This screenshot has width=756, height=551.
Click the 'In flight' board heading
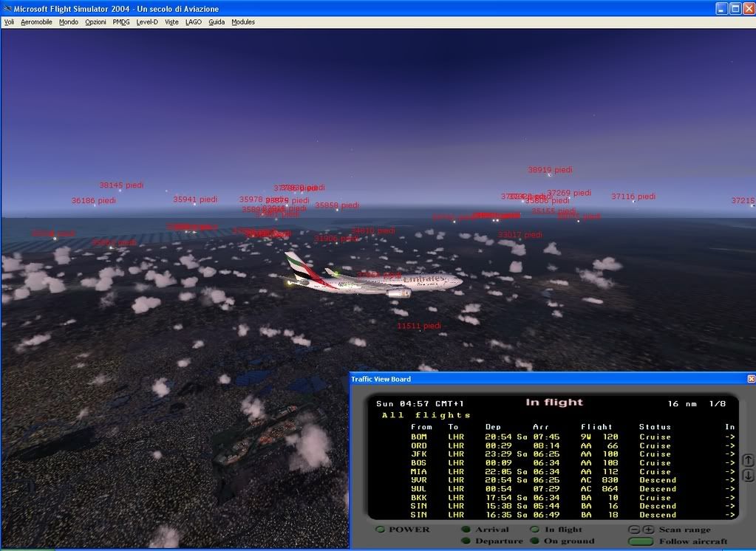[x=554, y=402]
